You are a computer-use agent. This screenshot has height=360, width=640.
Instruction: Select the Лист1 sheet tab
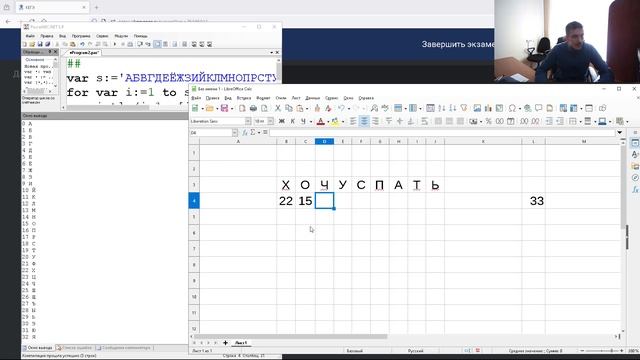[241, 343]
